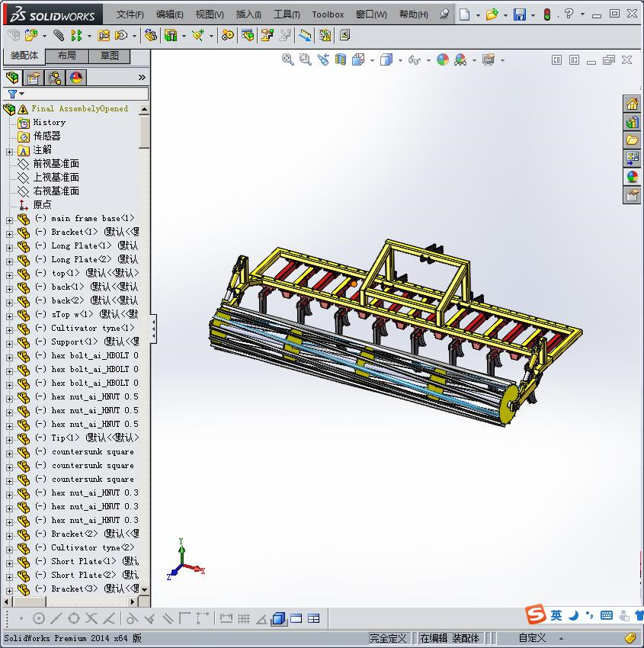
Task: Select the 装配体 tab
Action: coord(24,56)
